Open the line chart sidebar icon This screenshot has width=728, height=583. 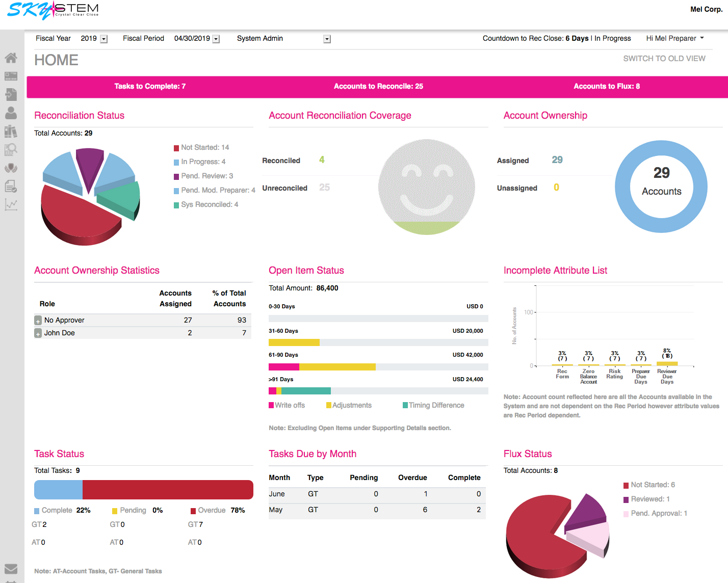click(x=11, y=205)
